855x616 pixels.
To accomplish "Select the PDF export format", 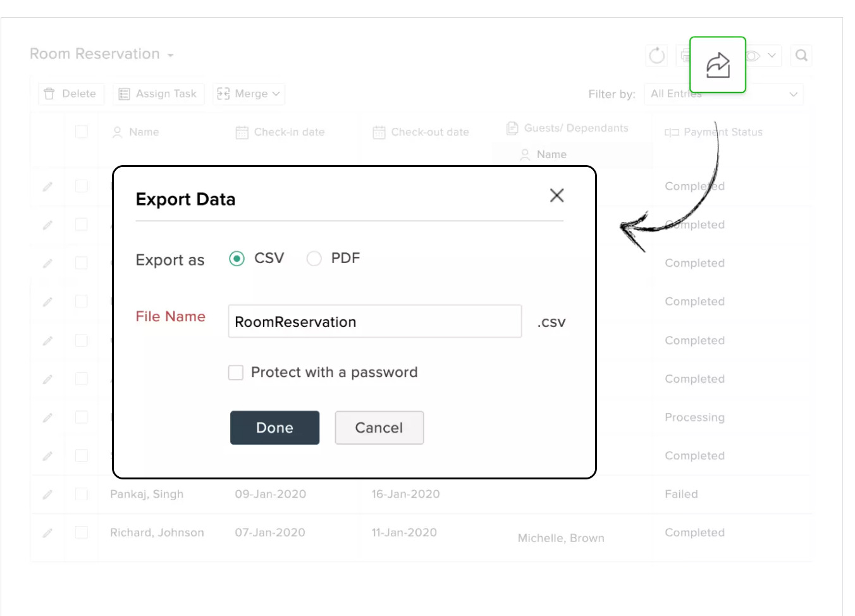I will [314, 258].
